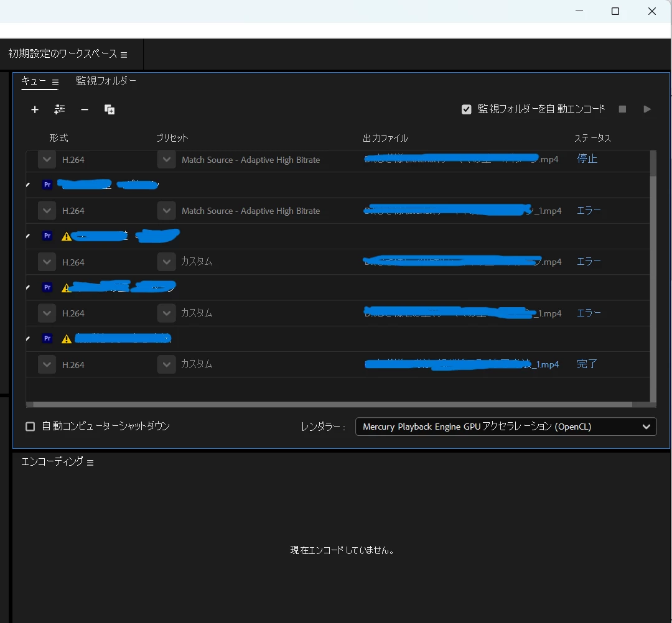Click the second エラー status link
Image resolution: width=672 pixels, height=623 pixels.
589,261
